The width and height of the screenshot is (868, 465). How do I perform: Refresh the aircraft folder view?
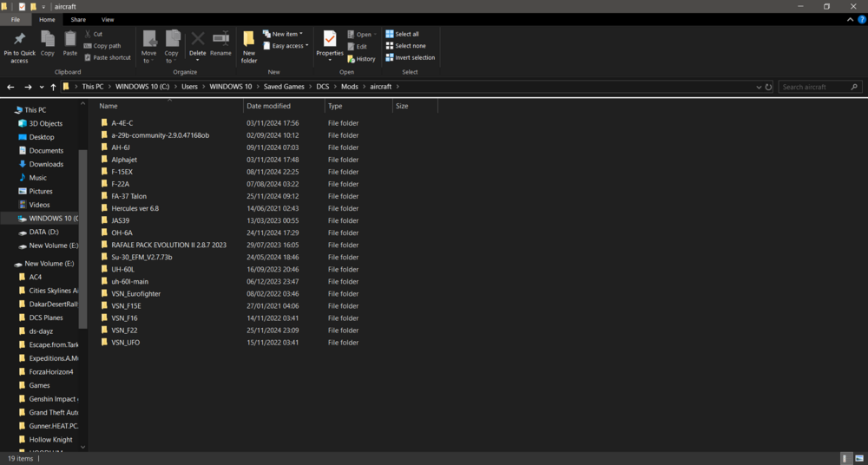pos(768,87)
